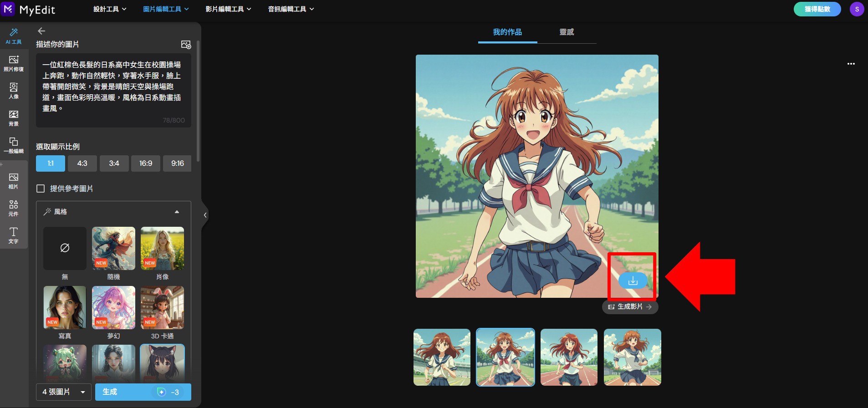Open the 4 張圖片 count dropdown

coord(64,392)
